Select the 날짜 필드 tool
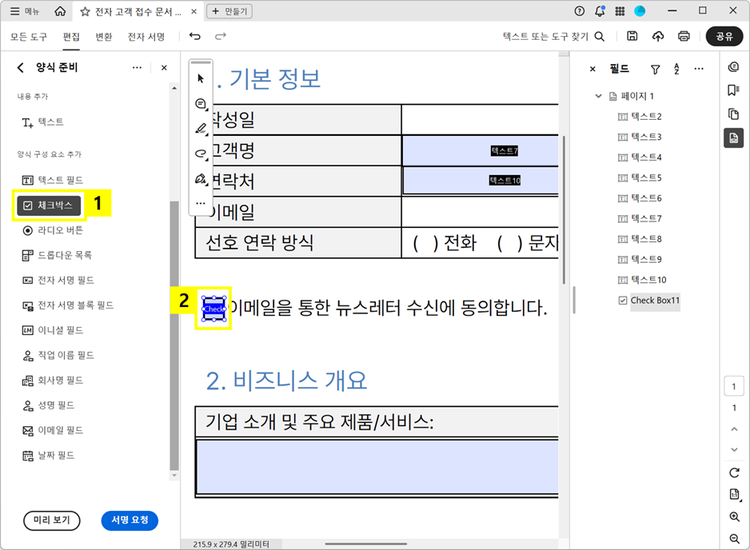 [48, 455]
